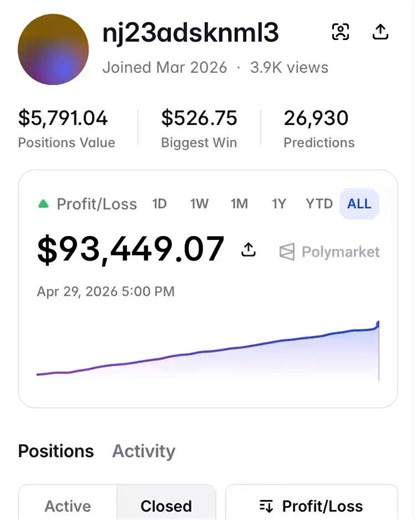Click the profile avatar gradient circle

pyautogui.click(x=53, y=49)
